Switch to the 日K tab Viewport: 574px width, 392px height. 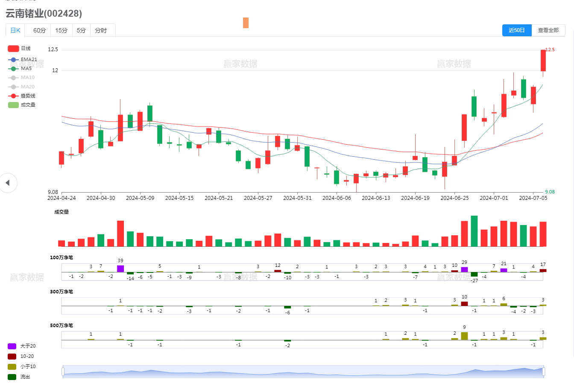(x=15, y=30)
